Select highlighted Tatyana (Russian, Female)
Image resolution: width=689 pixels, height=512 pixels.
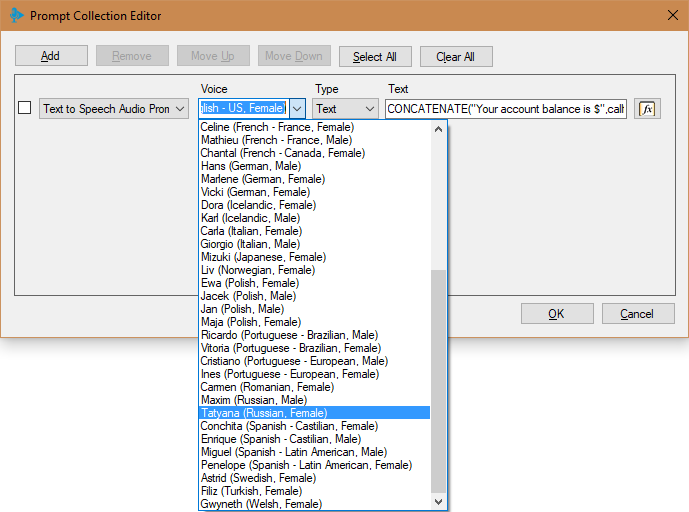tap(315, 413)
